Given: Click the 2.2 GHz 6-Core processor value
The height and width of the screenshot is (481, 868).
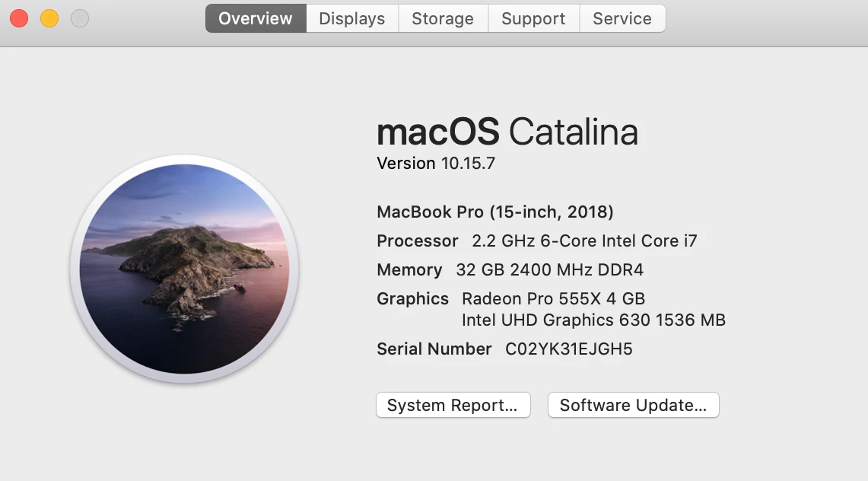Looking at the screenshot, I should (x=584, y=241).
